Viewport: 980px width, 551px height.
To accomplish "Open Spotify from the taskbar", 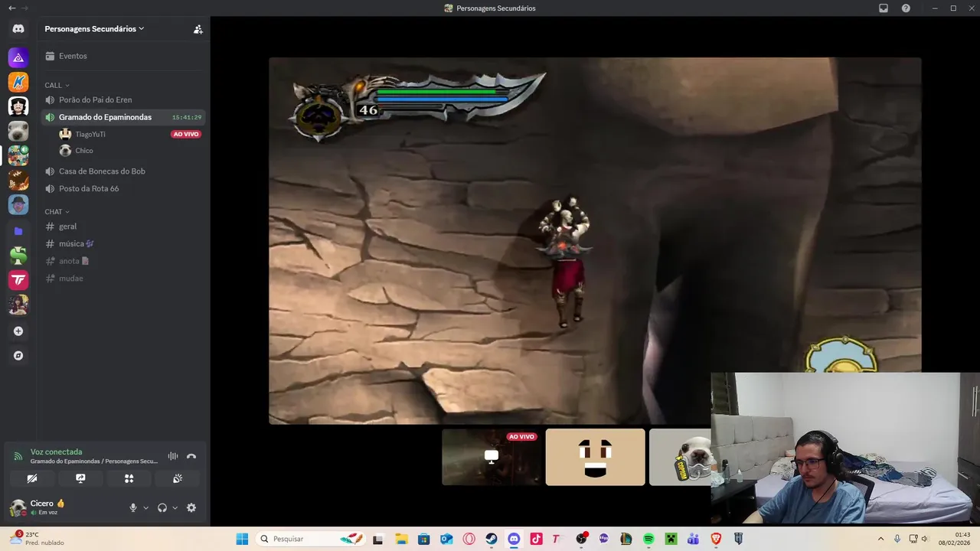I will coord(648,539).
